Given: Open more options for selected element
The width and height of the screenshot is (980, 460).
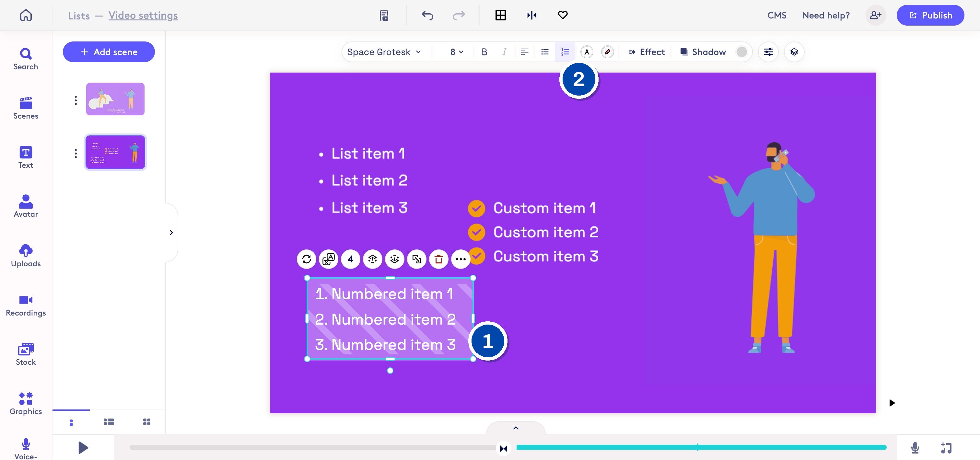Looking at the screenshot, I should pos(461,259).
